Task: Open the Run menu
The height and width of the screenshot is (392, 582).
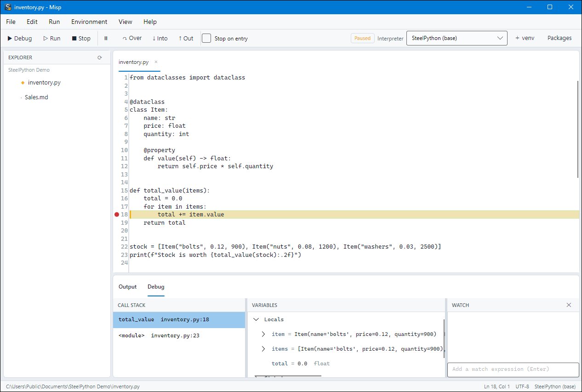Action: 54,22
